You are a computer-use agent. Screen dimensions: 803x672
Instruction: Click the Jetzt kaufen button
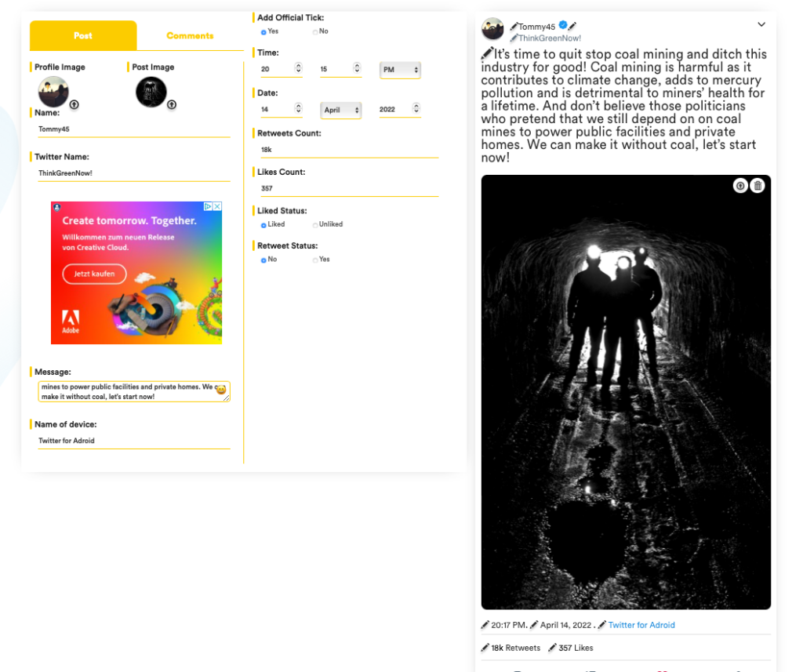pyautogui.click(x=94, y=274)
